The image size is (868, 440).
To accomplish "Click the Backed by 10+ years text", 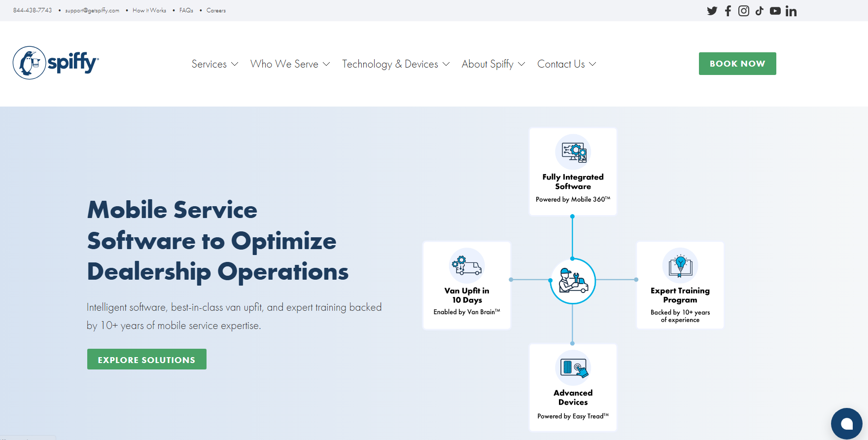I will (680, 316).
